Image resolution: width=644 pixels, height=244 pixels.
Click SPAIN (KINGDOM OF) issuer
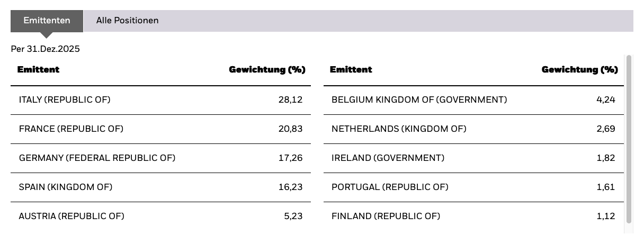pos(66,187)
